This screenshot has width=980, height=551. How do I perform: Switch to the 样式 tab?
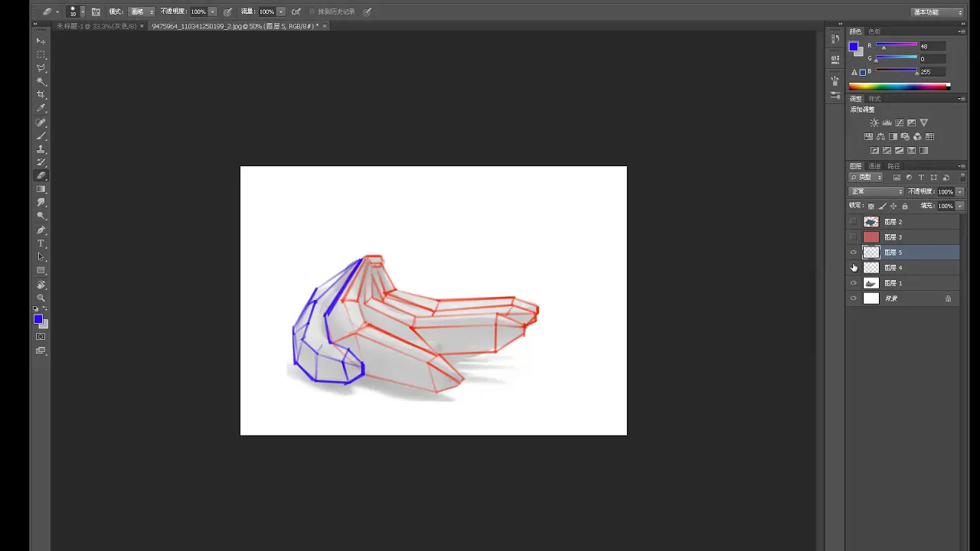point(874,99)
